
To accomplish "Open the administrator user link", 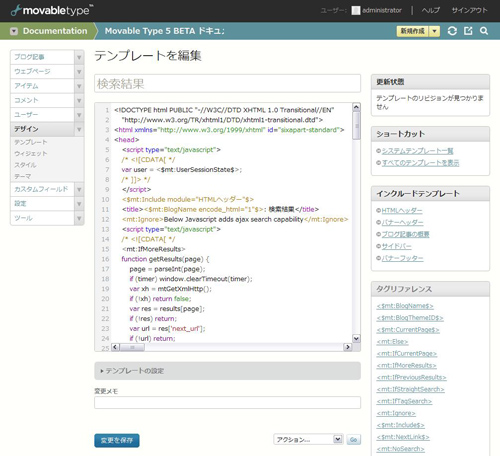I will pyautogui.click(x=382, y=11).
